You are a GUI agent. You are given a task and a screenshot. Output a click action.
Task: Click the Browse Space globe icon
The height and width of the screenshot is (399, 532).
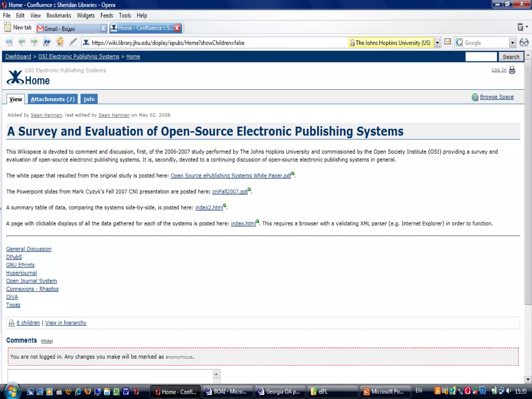tap(475, 97)
